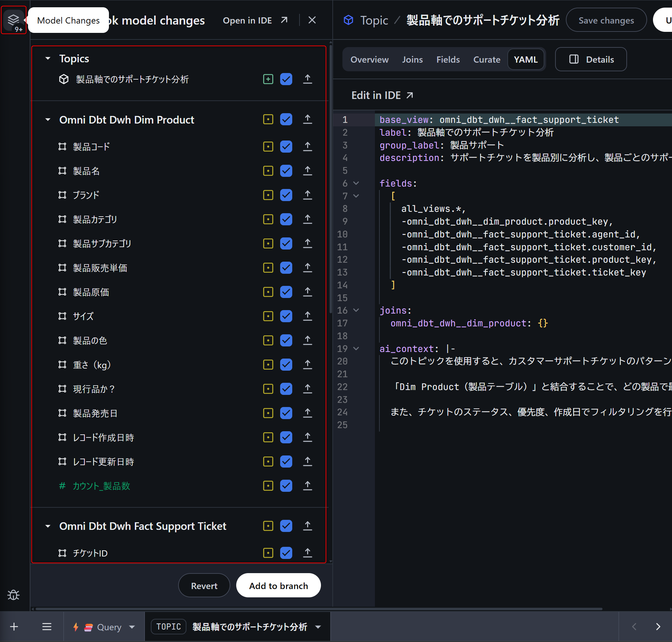Viewport: 672px width, 642px height.
Task: Uncheck Omni Dbt Dwh Dim Product checkbox
Action: [286, 120]
